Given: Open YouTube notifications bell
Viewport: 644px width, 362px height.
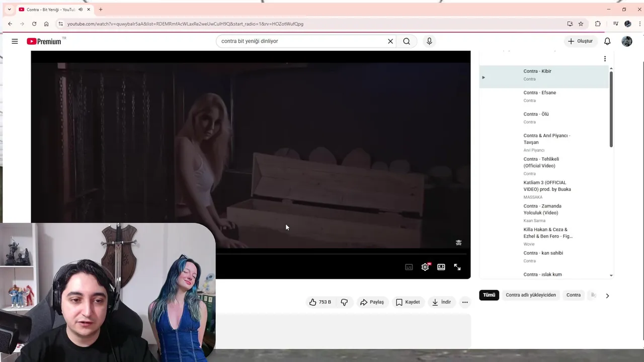Looking at the screenshot, I should click(607, 41).
